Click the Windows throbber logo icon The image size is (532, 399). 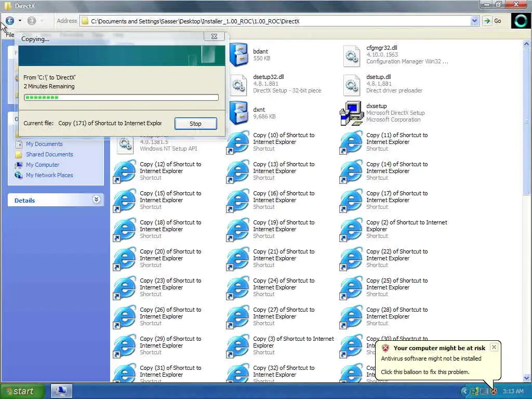pos(520,21)
